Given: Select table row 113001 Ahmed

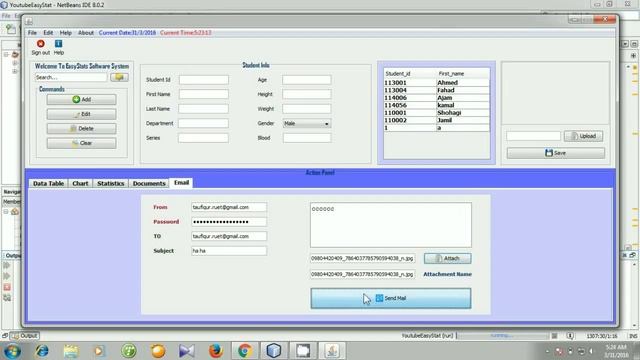Looking at the screenshot, I should tap(436, 83).
